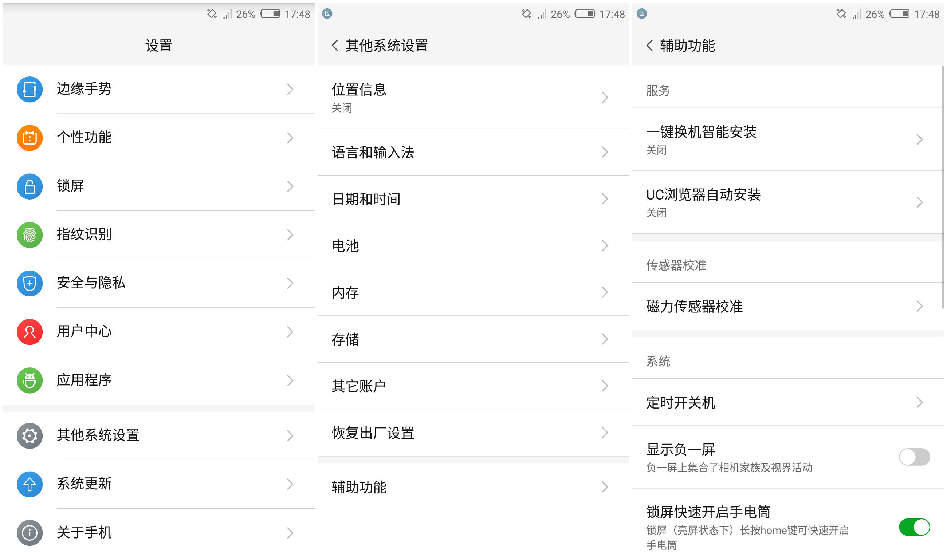Go back from 辅助功能 page
Image resolution: width=947 pixels, height=560 pixels.
(649, 45)
